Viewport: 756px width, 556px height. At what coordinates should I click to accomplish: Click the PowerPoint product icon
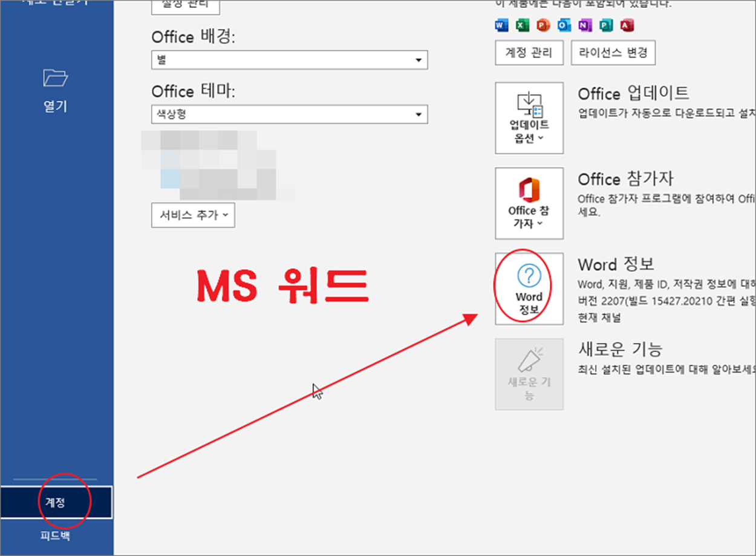pos(543,25)
